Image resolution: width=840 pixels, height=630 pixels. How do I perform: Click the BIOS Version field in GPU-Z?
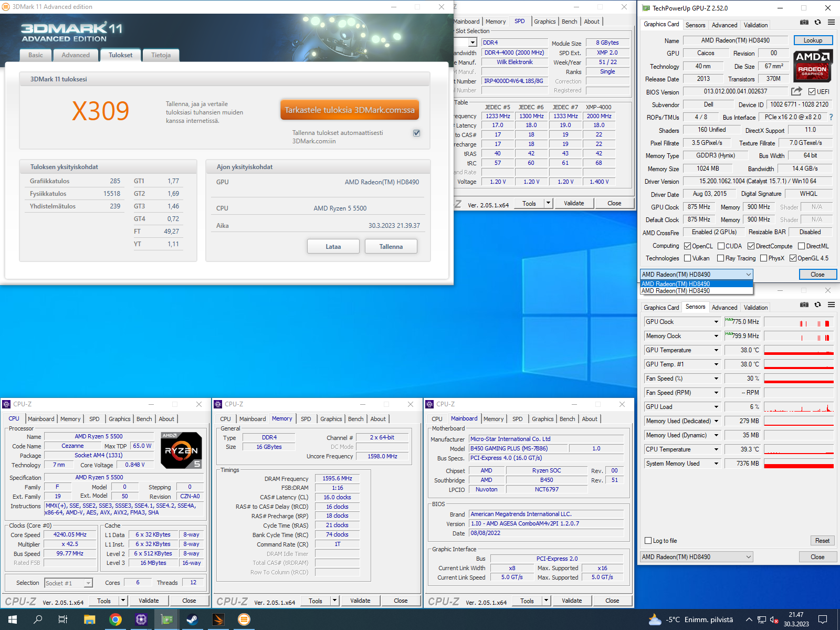coord(736,91)
